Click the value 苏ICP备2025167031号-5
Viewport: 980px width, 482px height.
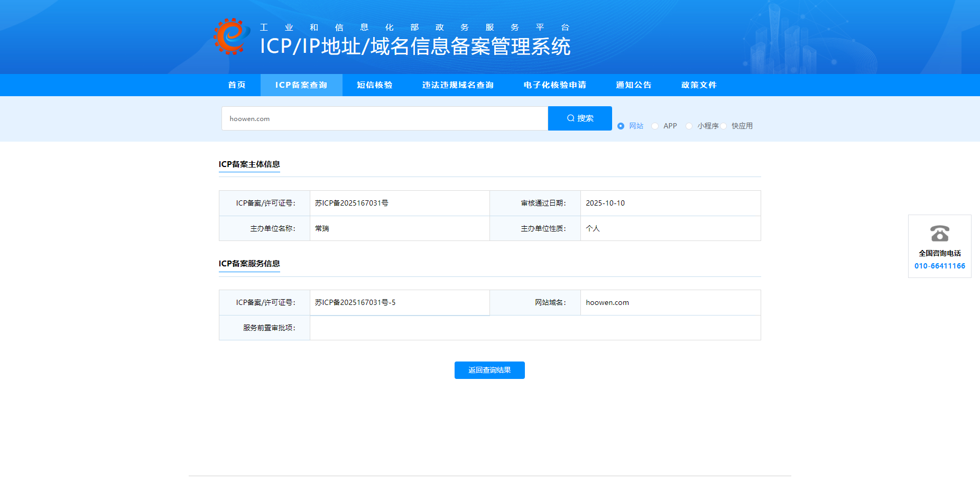click(355, 302)
